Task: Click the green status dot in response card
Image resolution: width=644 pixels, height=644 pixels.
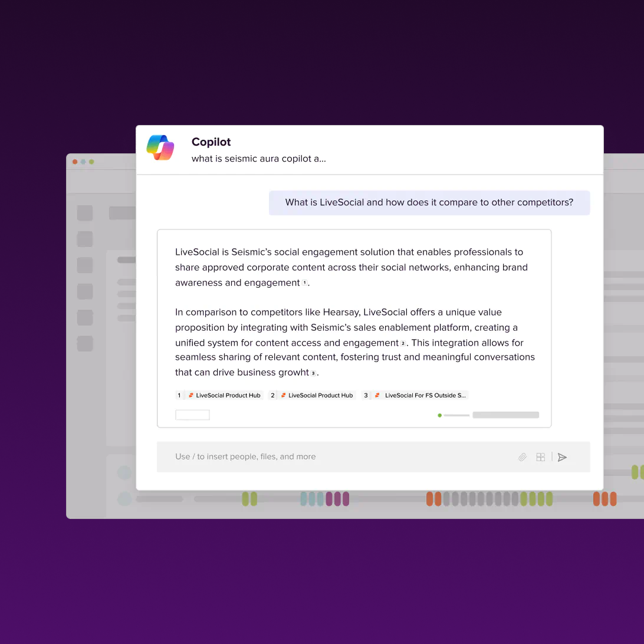Action: click(x=439, y=415)
